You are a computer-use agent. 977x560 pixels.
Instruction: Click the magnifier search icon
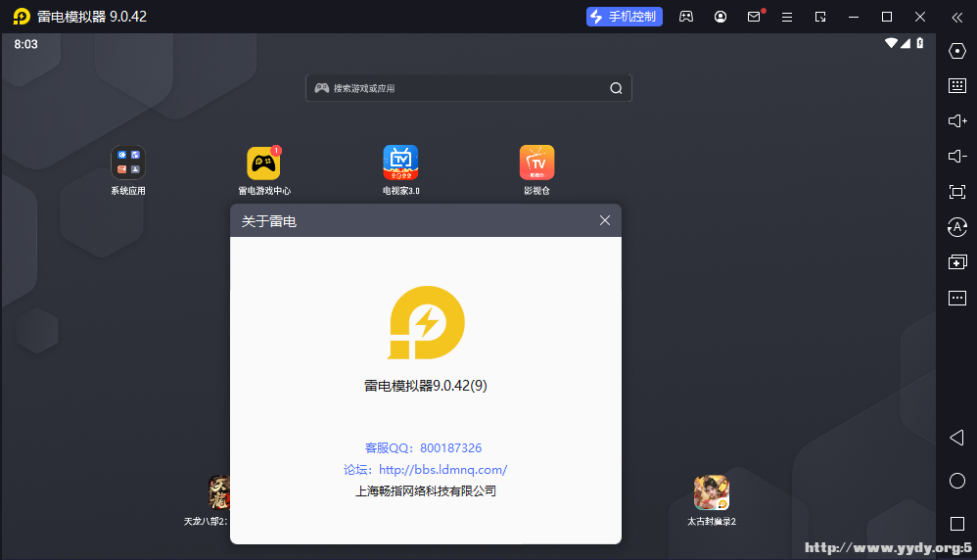pyautogui.click(x=616, y=88)
